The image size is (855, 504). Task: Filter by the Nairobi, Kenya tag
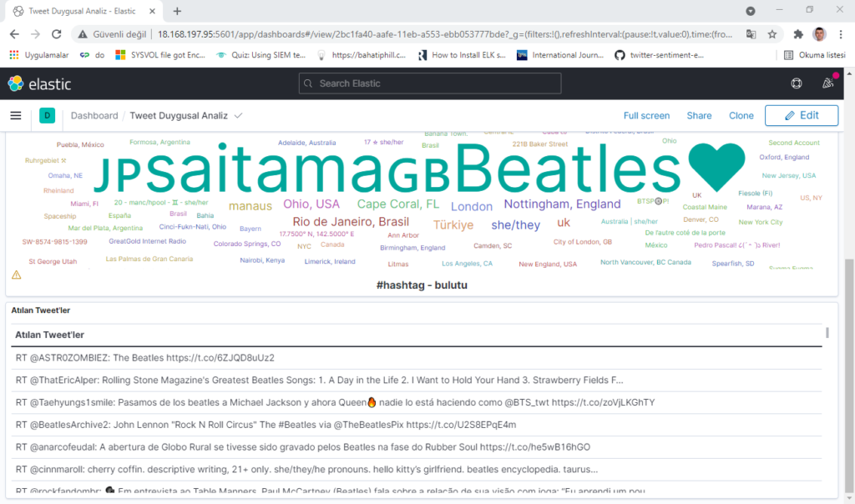point(262,260)
